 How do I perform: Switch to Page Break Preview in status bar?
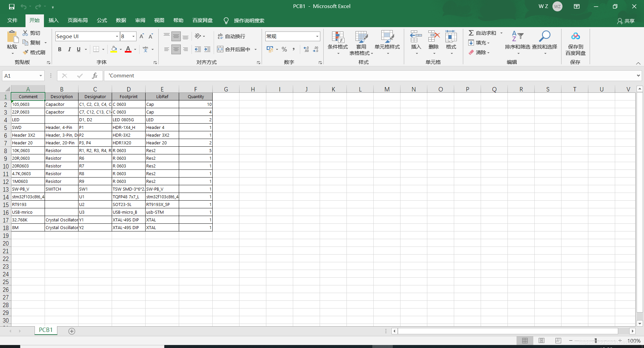click(558, 341)
